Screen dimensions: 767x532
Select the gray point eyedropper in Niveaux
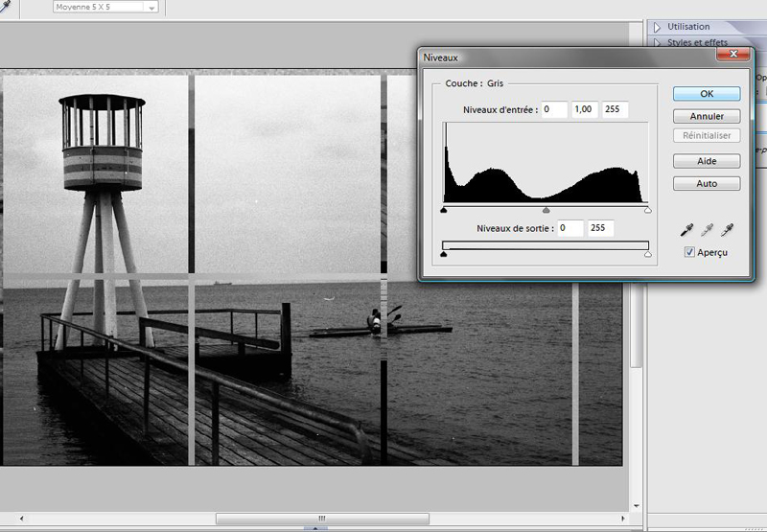coord(707,229)
